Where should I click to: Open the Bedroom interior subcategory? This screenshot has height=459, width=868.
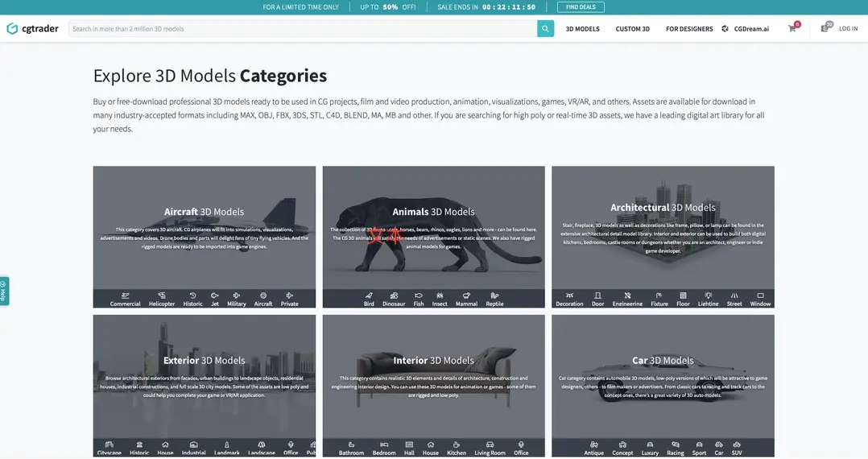coord(384,448)
